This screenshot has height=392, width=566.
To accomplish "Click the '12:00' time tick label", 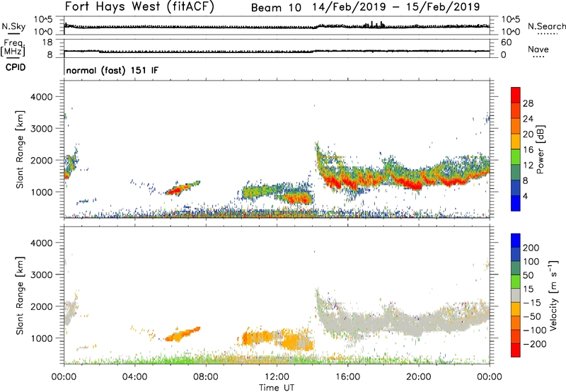I will 277,377.
